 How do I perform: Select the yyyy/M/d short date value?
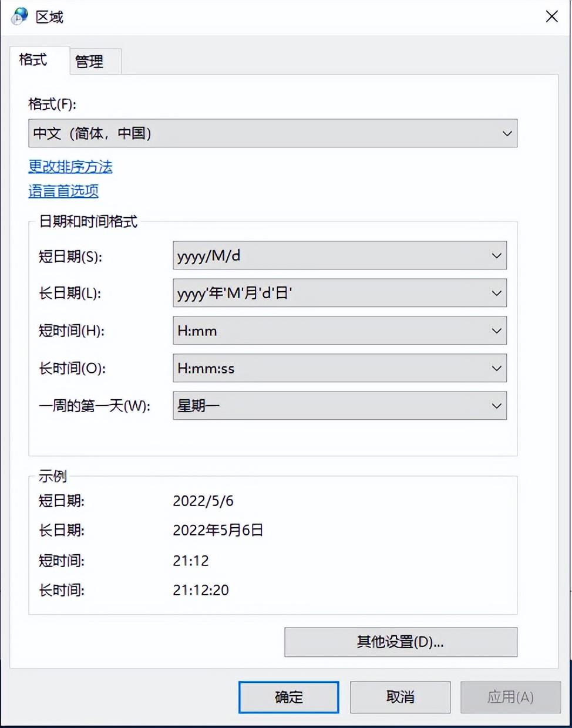pyautogui.click(x=207, y=255)
